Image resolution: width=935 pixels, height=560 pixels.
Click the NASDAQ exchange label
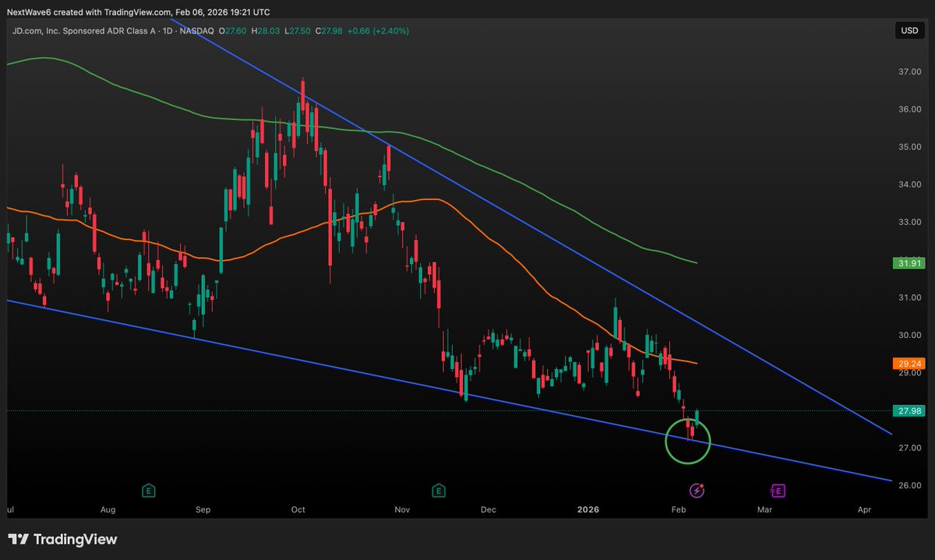(x=198, y=30)
